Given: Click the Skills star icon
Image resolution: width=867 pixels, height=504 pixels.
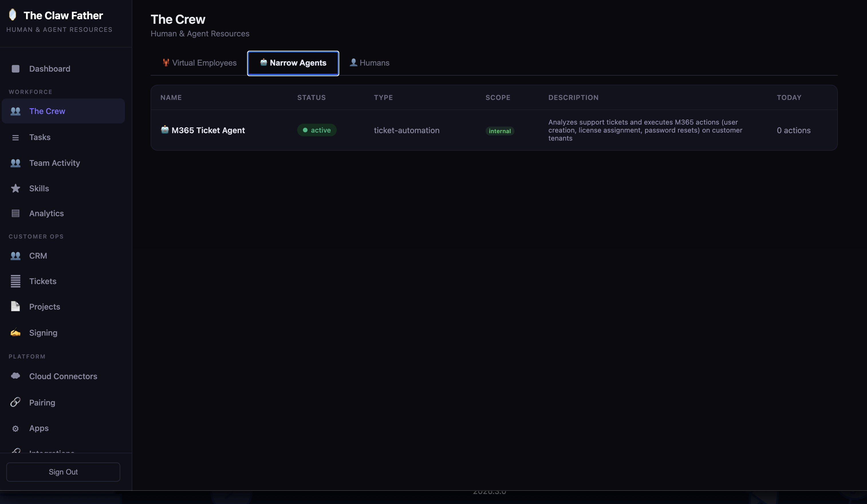Looking at the screenshot, I should click(15, 188).
